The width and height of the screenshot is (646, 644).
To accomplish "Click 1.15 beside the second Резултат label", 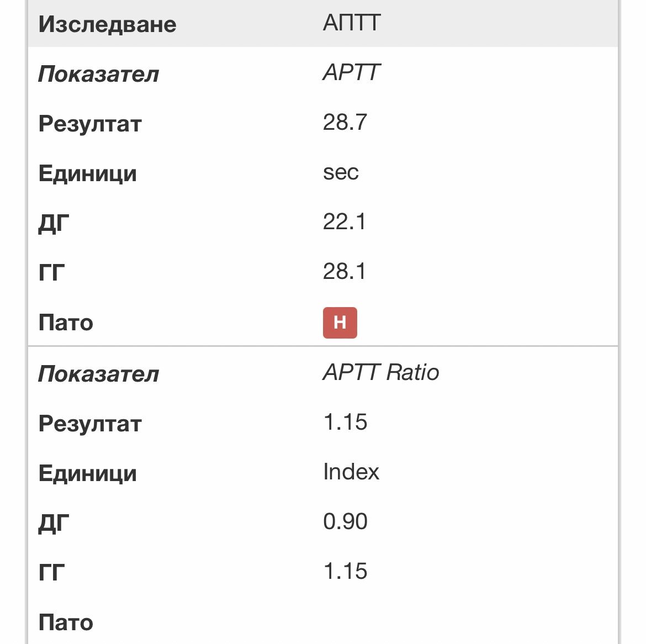I will pos(345,423).
